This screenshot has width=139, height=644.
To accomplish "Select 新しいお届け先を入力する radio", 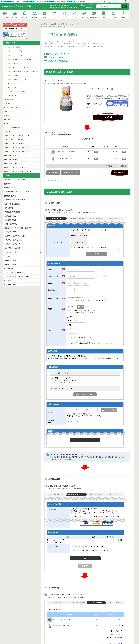I will coord(52,383).
